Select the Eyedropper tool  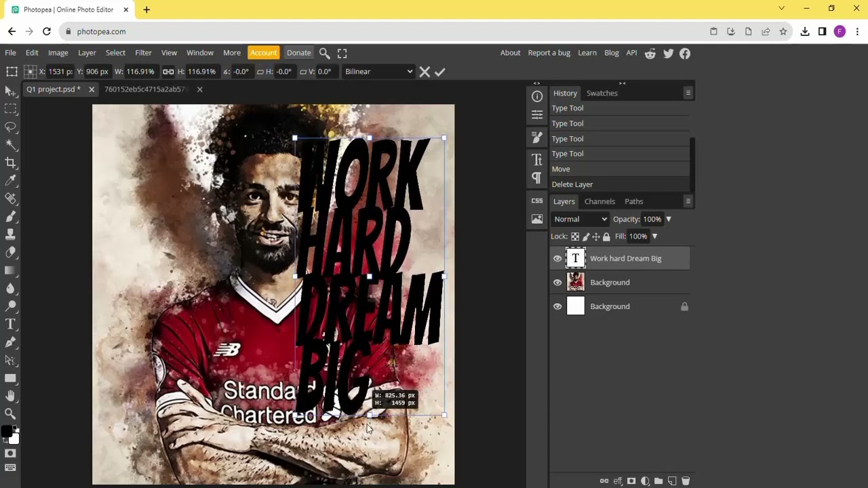10,180
